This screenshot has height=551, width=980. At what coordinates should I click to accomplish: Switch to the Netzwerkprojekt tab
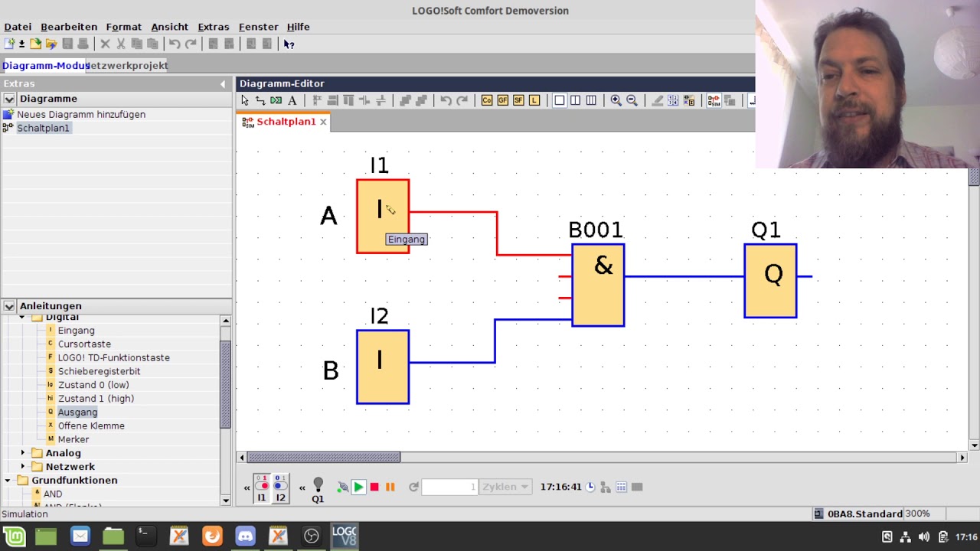(129, 66)
